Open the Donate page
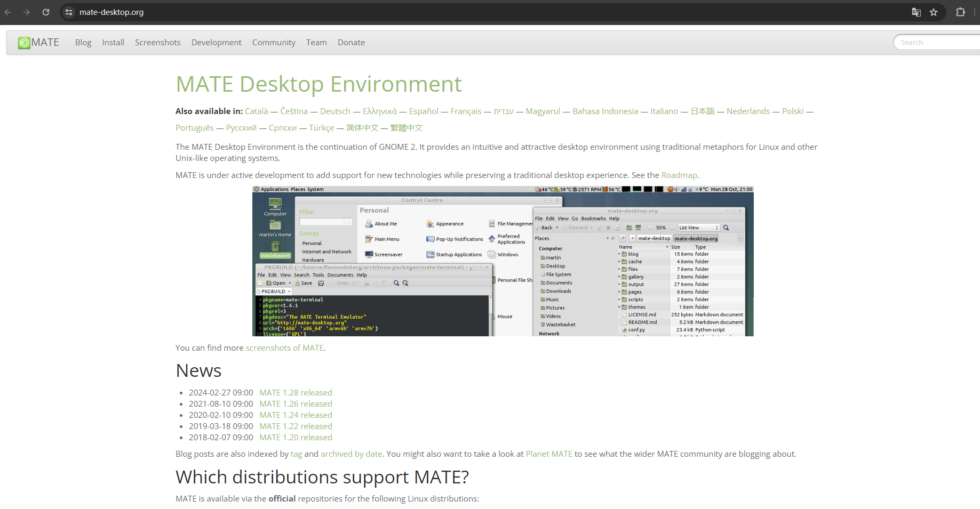Screen dimensions: 980x509 click(351, 43)
